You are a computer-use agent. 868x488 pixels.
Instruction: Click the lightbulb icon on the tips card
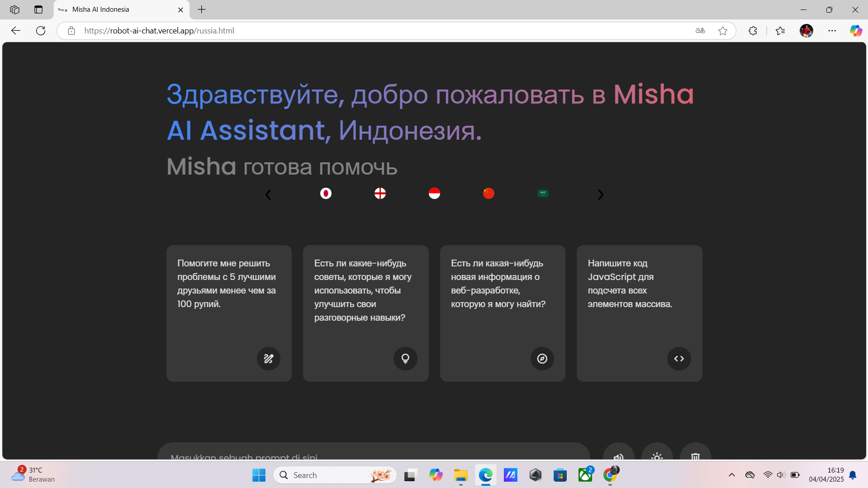coord(405,359)
